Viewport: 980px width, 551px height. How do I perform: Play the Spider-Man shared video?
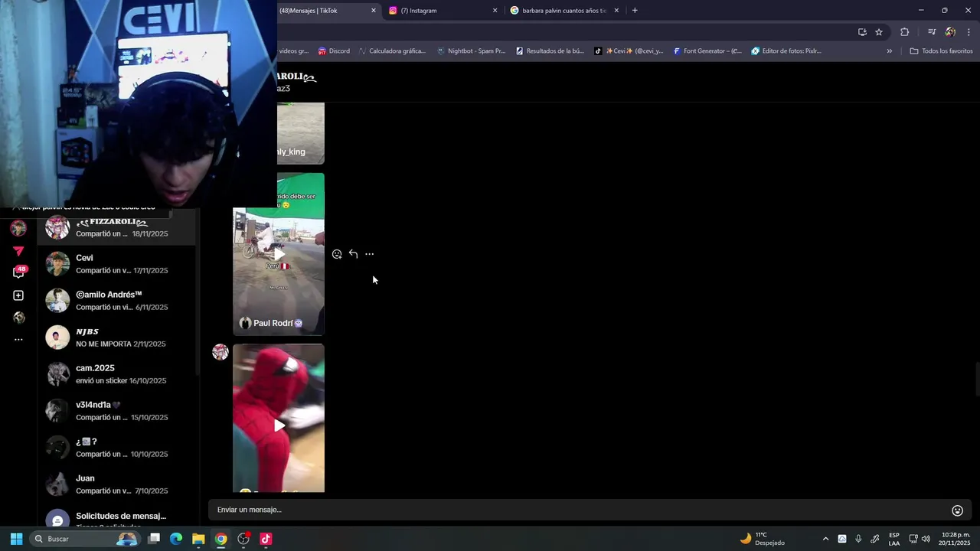(x=279, y=425)
